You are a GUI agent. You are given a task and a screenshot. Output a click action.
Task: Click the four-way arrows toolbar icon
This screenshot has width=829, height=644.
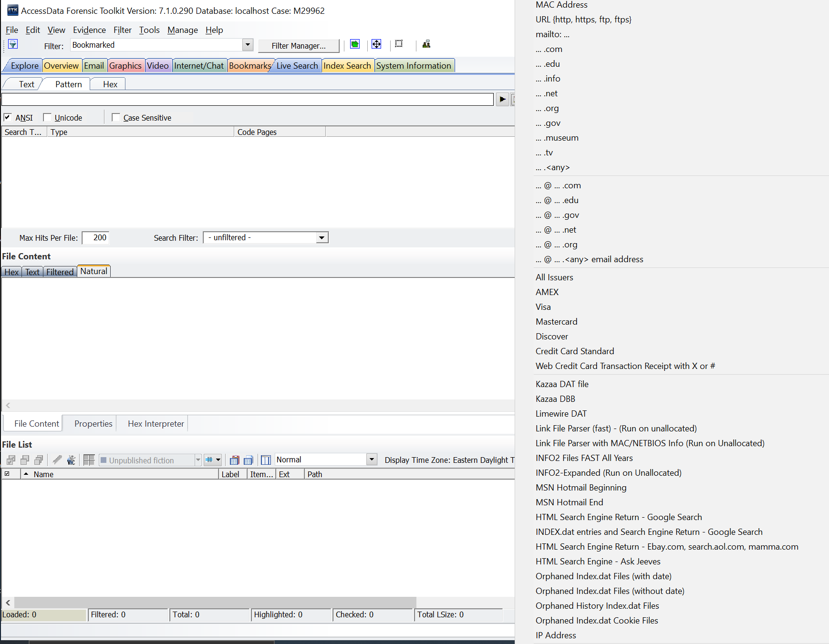coord(376,44)
